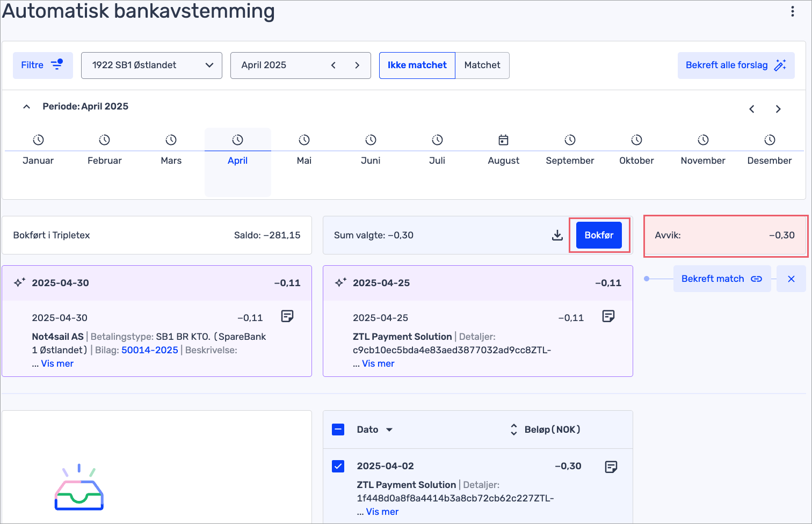Dismiss suggested match with X button
Image resolution: width=812 pixels, height=524 pixels.
pos(791,279)
